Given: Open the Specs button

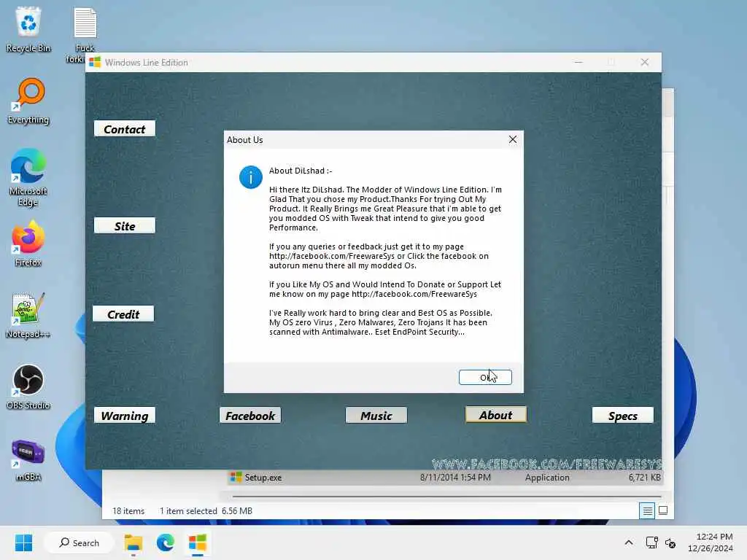Looking at the screenshot, I should coord(623,416).
